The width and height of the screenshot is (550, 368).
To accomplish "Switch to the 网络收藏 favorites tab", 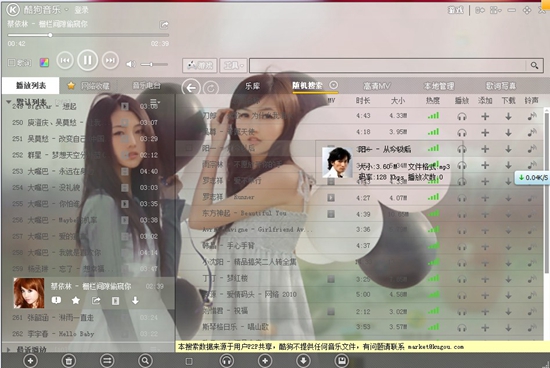I will [90, 86].
